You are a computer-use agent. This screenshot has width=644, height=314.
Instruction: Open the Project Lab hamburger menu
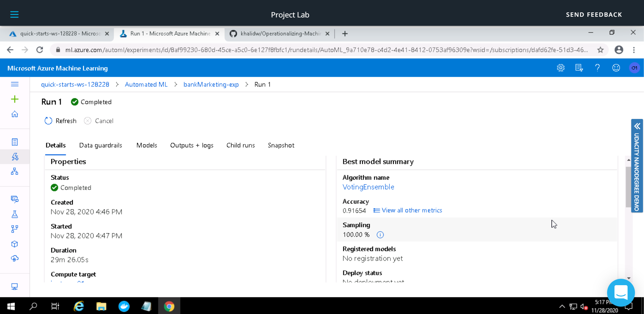(14, 14)
